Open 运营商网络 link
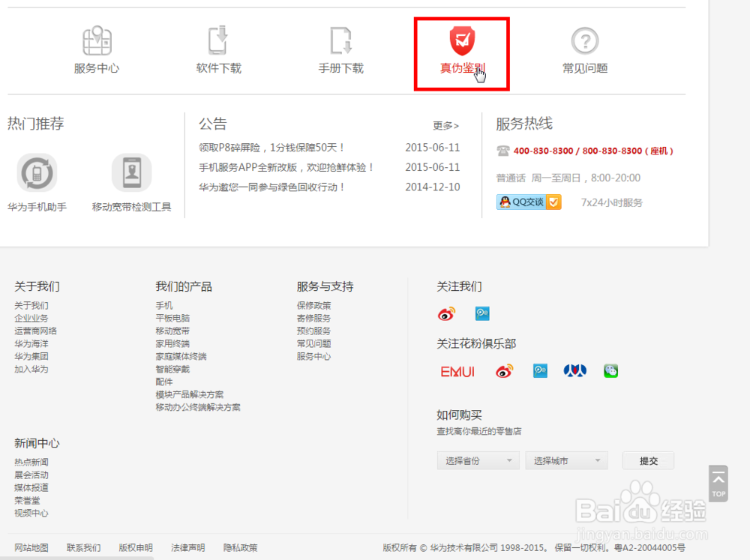750x560 pixels. (x=35, y=331)
